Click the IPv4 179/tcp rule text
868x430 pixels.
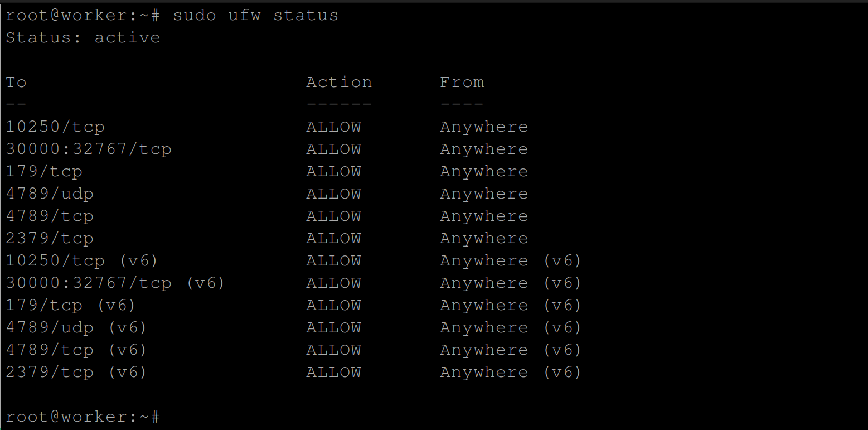43,171
